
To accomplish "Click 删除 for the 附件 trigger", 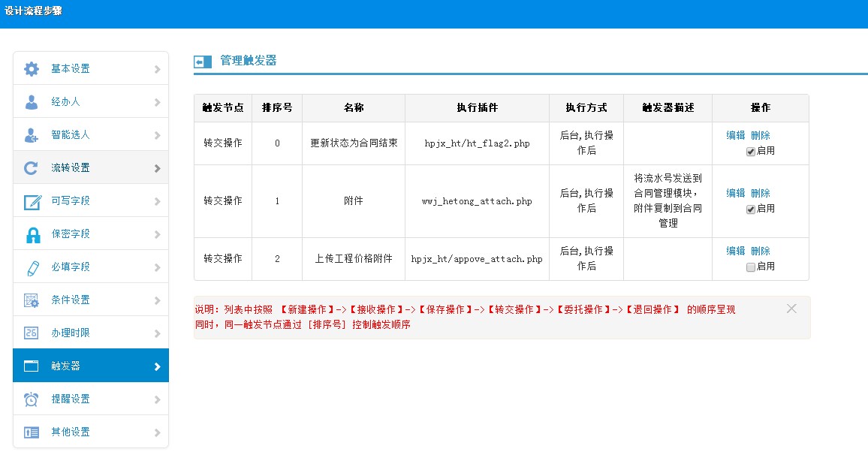I will 761,193.
